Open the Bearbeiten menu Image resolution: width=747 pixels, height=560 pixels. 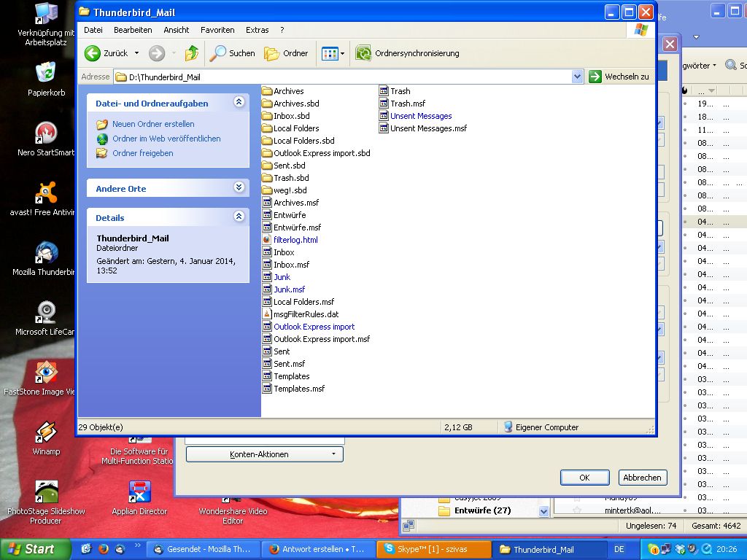[133, 30]
